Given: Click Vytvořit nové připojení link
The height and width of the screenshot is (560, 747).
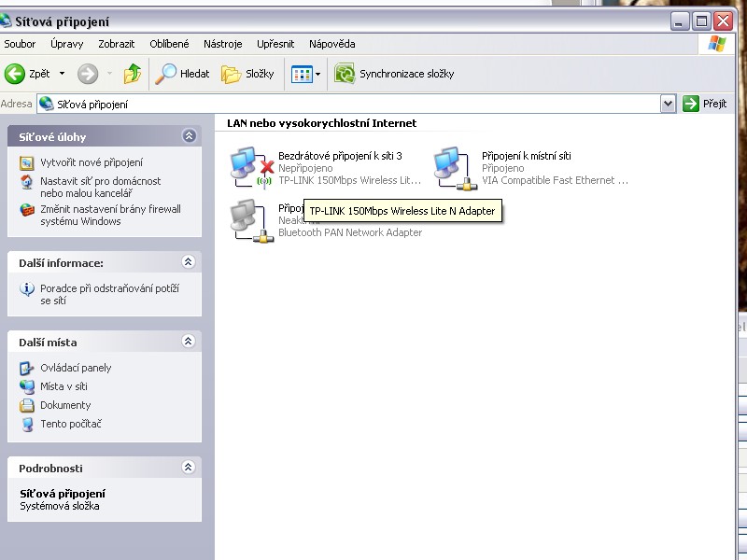Looking at the screenshot, I should [x=92, y=162].
